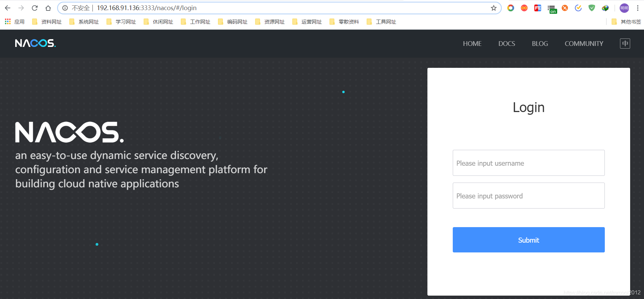Screen dimensions: 644x299
Task: Go to browser home page icon
Action: click(x=48, y=8)
